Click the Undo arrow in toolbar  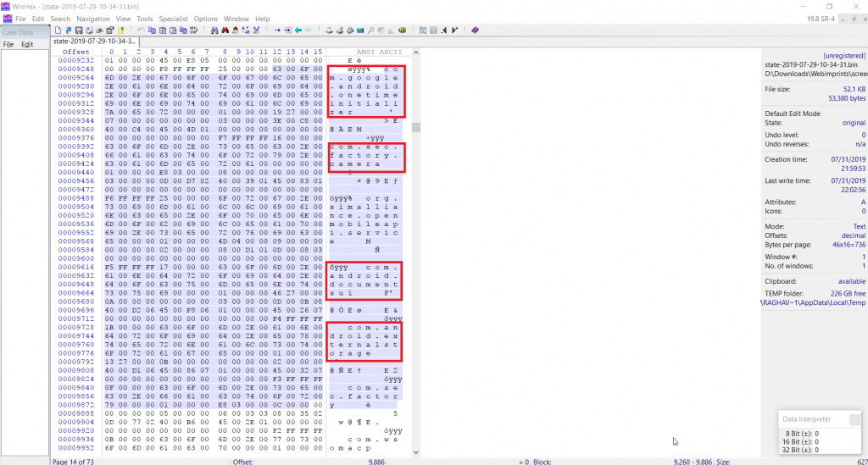point(142,30)
